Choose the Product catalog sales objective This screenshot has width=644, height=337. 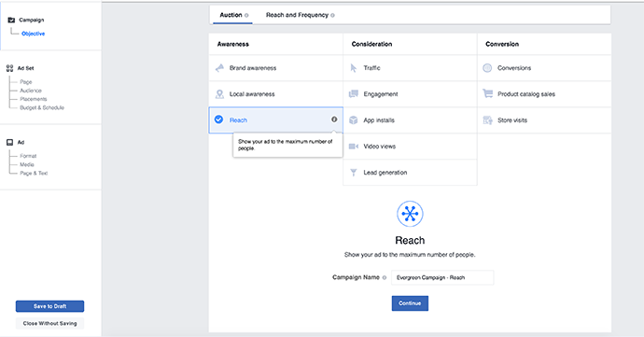(544, 94)
